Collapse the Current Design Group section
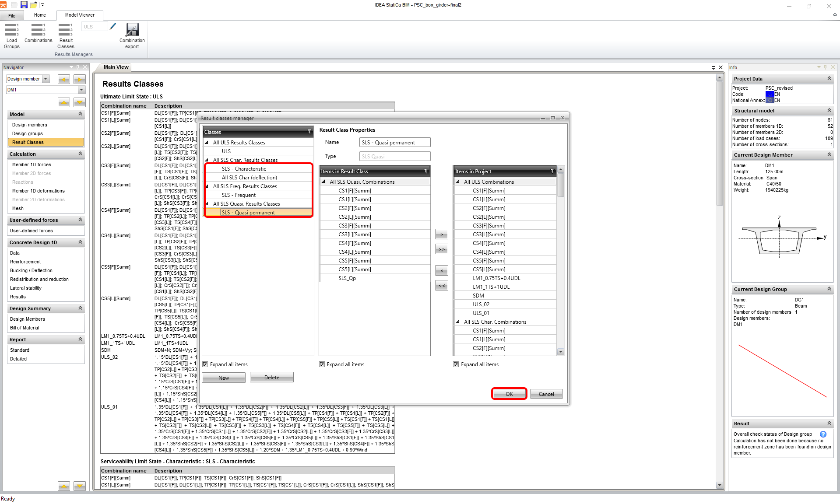 point(829,289)
